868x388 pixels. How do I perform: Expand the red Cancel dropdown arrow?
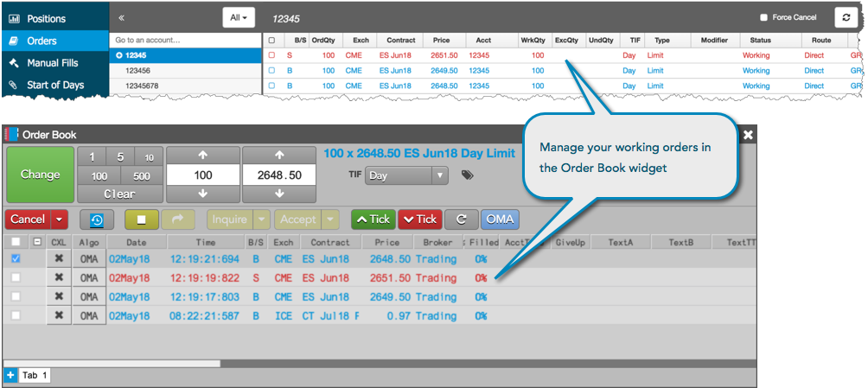(x=60, y=219)
